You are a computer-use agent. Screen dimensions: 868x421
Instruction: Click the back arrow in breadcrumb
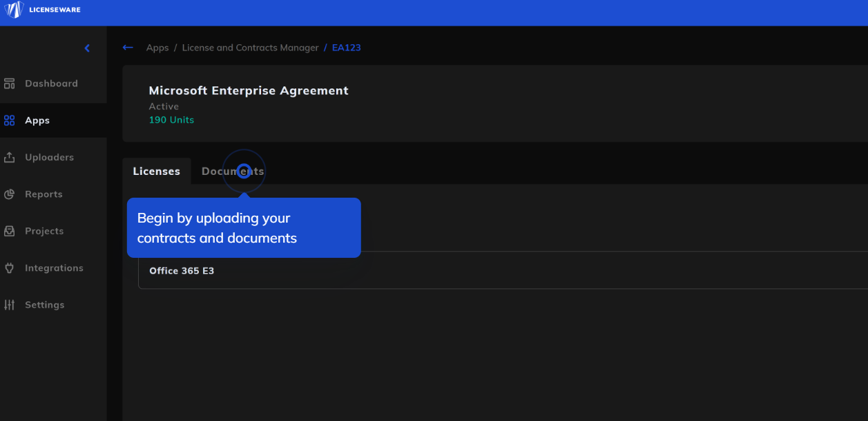click(x=128, y=48)
